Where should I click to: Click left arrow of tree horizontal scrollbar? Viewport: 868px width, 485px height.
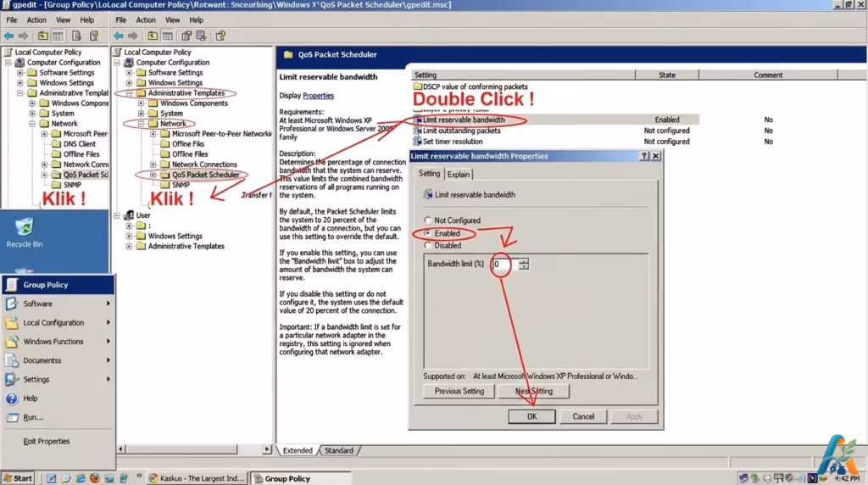point(121,449)
